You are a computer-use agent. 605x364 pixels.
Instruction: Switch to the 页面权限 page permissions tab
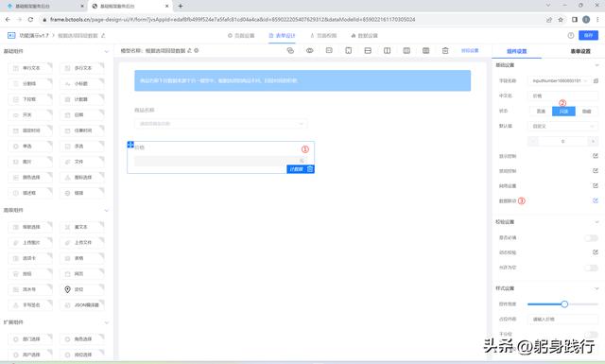pos(323,36)
